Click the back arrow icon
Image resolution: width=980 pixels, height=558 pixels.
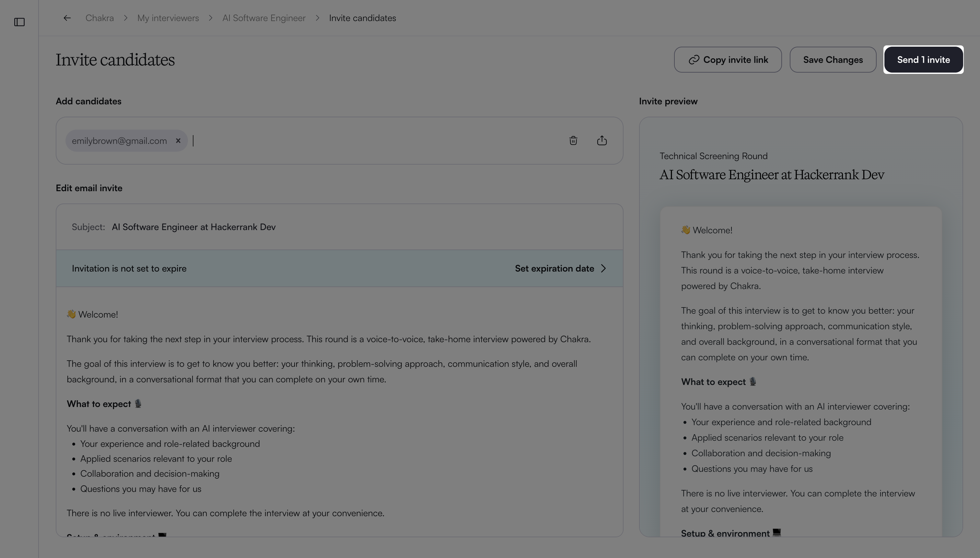(x=67, y=18)
